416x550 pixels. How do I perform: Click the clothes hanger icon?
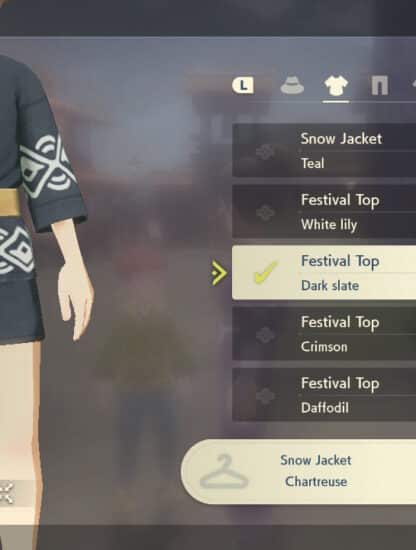tap(224, 472)
